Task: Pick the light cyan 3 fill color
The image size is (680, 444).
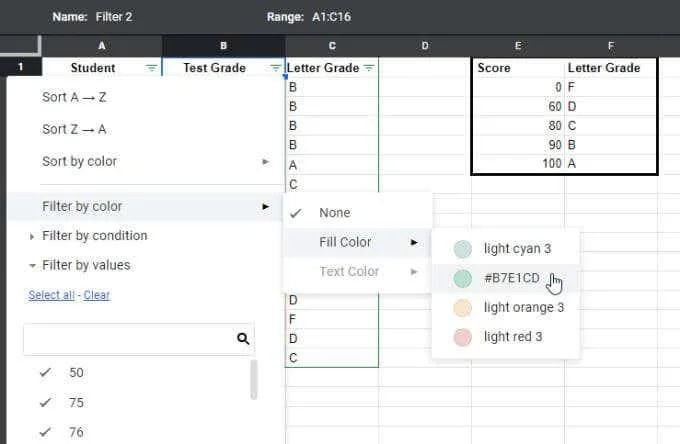Action: coord(506,249)
